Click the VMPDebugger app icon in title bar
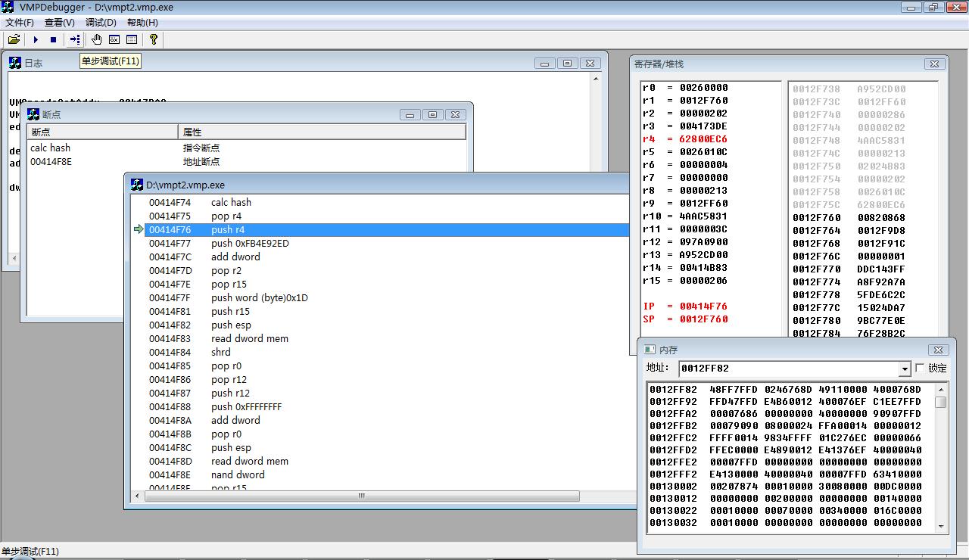This screenshot has width=969, height=560. coord(9,7)
